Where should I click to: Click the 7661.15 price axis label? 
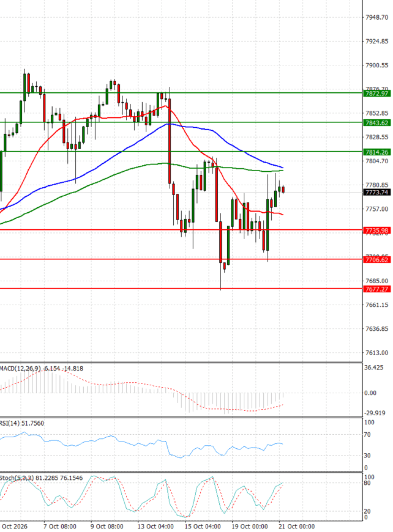coord(376,305)
